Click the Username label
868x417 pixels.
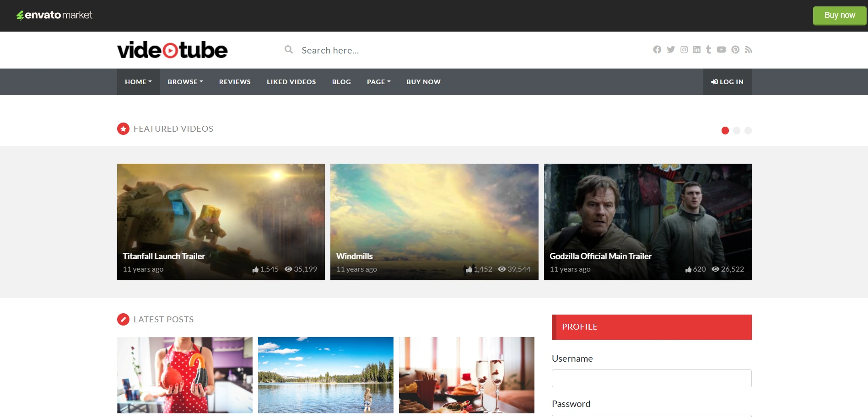point(572,359)
